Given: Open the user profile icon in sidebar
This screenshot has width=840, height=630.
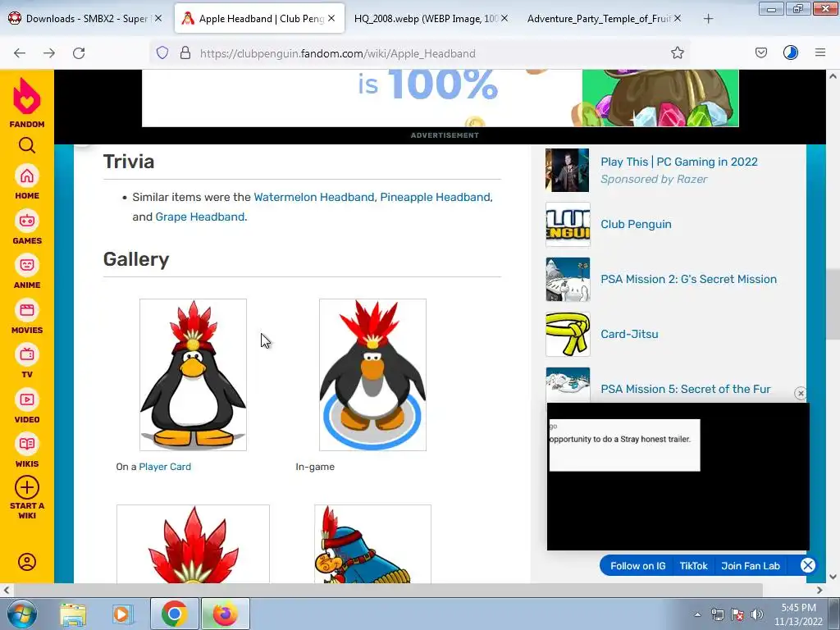Looking at the screenshot, I should point(27,562).
